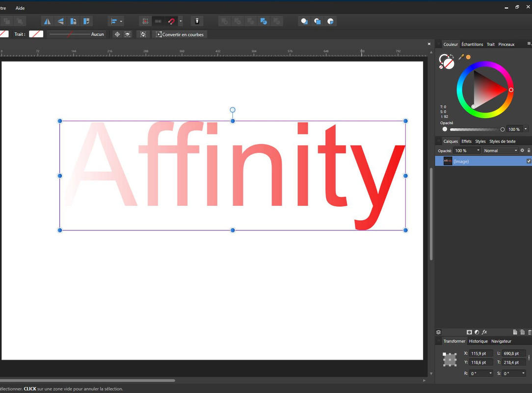532x393 pixels.
Task: Open the Couleur panel options menu icon
Action: [529, 44]
